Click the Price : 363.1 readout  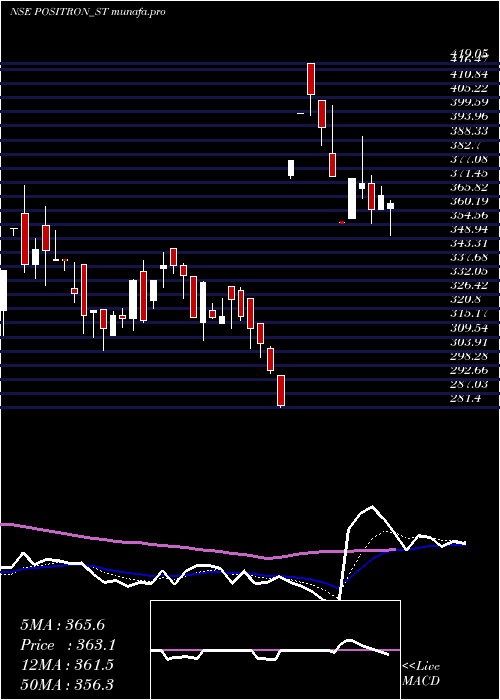[68, 645]
